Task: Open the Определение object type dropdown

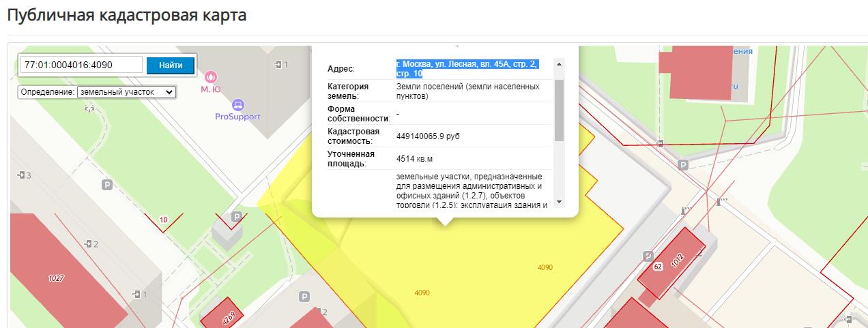Action: pos(127,91)
